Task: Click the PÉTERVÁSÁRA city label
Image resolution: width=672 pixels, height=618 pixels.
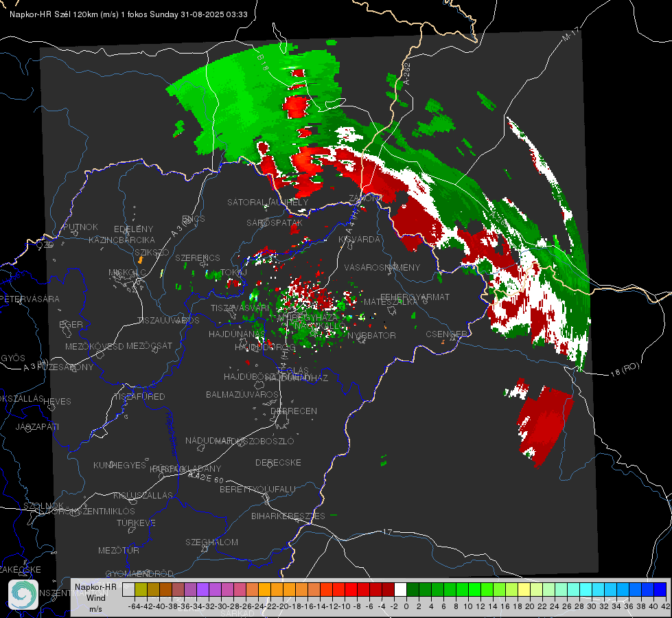Action: click(x=30, y=299)
